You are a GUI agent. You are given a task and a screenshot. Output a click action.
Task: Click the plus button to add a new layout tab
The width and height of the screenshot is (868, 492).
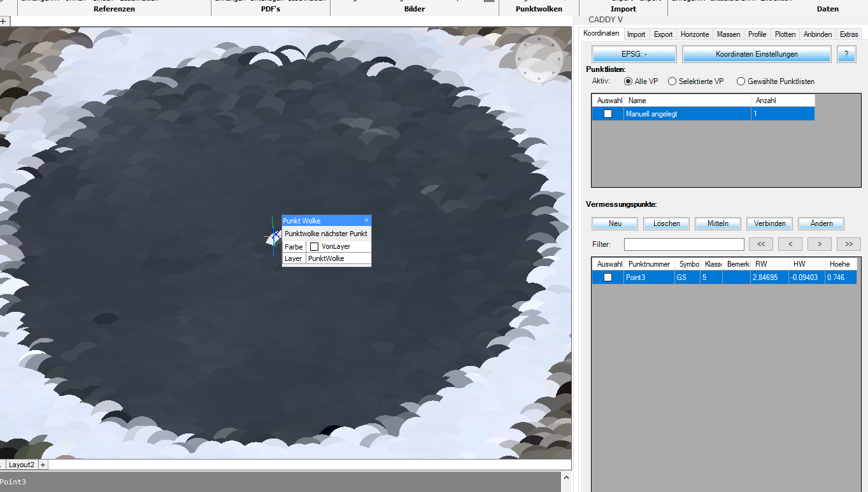[x=43, y=465]
